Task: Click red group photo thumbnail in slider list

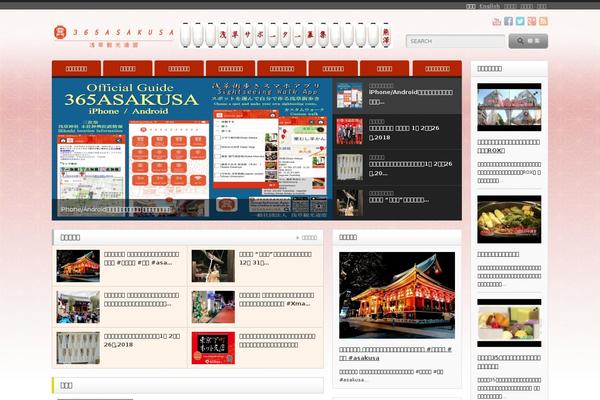Action: point(349,131)
